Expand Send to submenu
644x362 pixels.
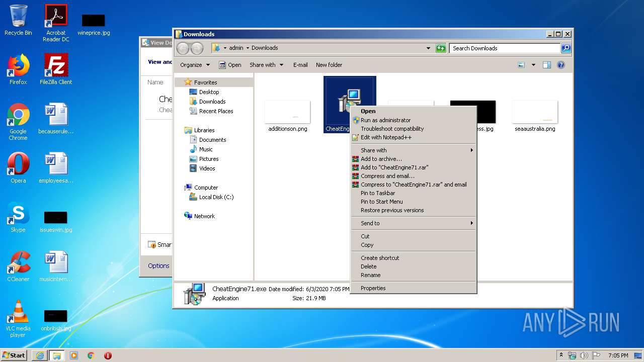[414, 223]
